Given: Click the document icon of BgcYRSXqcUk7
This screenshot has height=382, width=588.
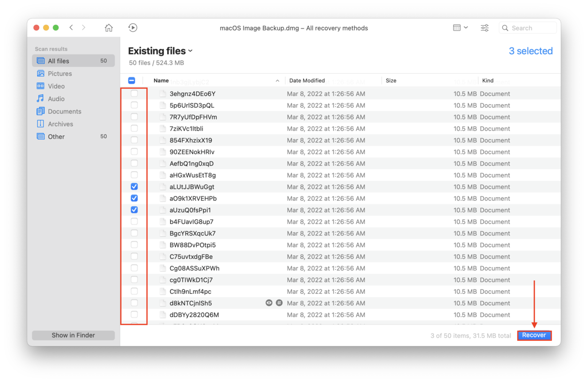Looking at the screenshot, I should click(163, 233).
